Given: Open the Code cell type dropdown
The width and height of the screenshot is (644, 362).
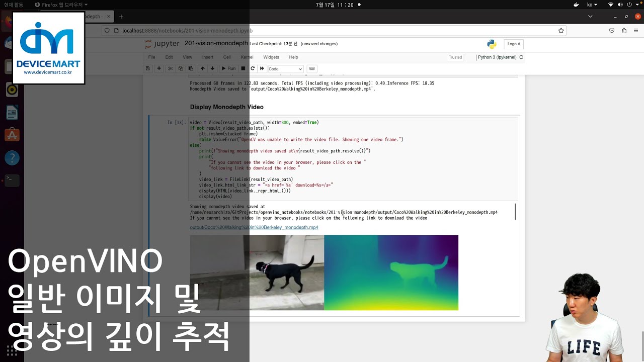Looking at the screenshot, I should coord(285,69).
